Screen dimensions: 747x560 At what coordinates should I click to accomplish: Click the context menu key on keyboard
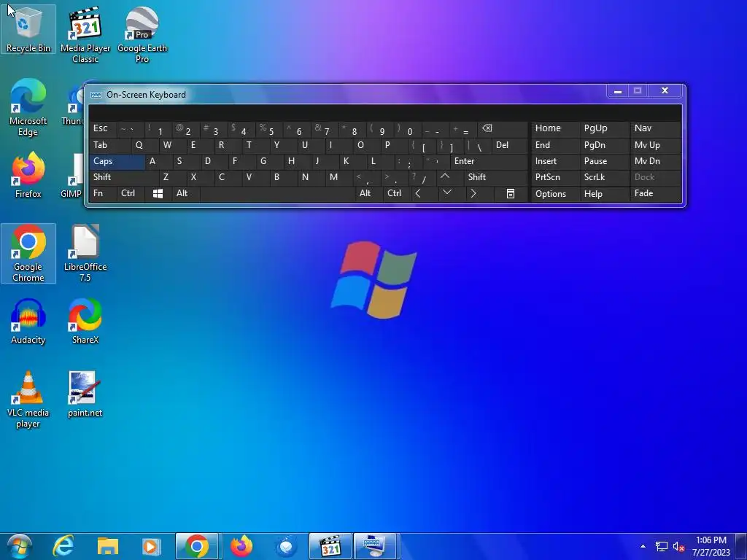coord(510,193)
